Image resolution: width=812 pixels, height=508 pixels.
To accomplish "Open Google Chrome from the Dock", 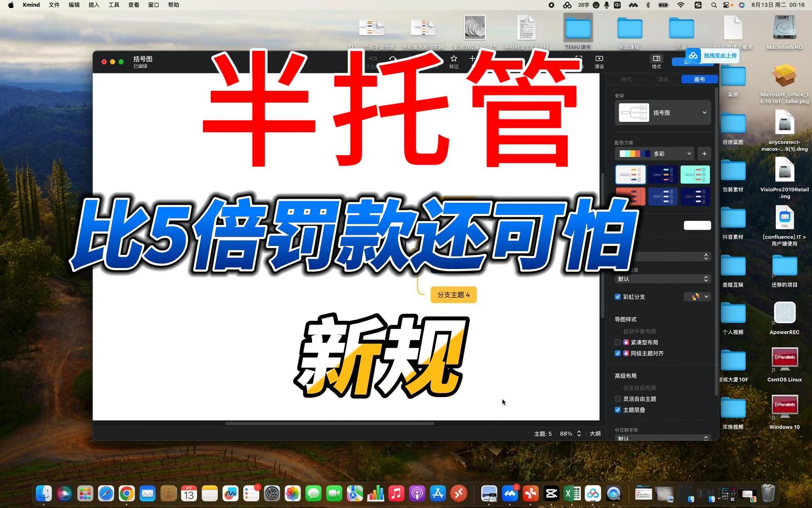I will click(127, 493).
